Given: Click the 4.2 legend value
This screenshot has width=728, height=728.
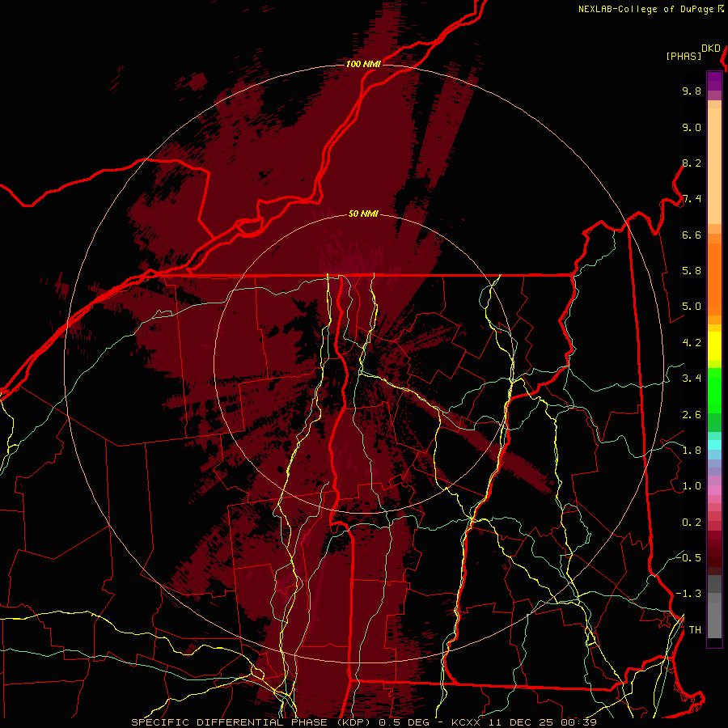Looking at the screenshot, I should (692, 343).
